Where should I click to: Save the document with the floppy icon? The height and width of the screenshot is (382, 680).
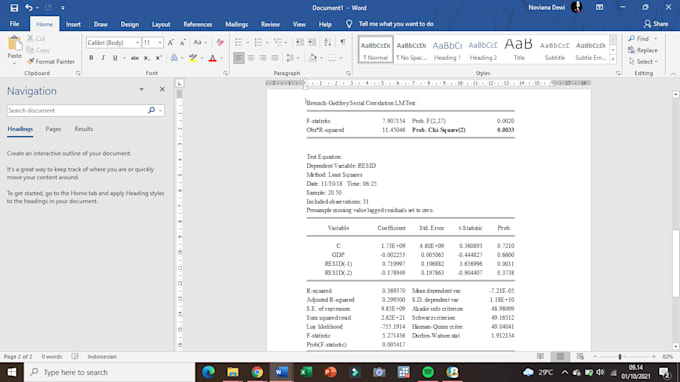(x=14, y=8)
